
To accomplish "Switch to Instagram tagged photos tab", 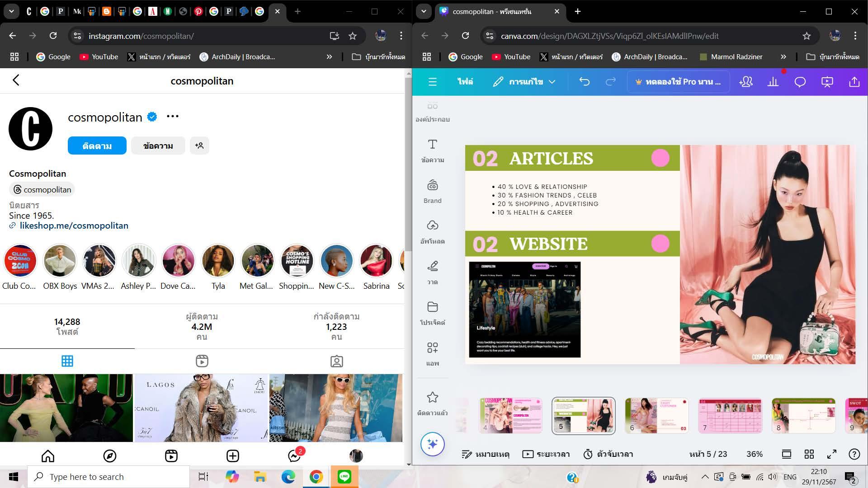I will coord(336,361).
